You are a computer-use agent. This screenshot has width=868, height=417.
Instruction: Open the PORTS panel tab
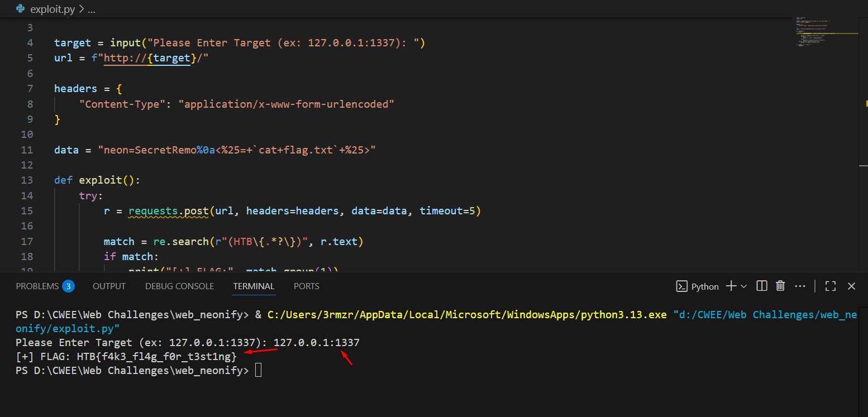[307, 286]
